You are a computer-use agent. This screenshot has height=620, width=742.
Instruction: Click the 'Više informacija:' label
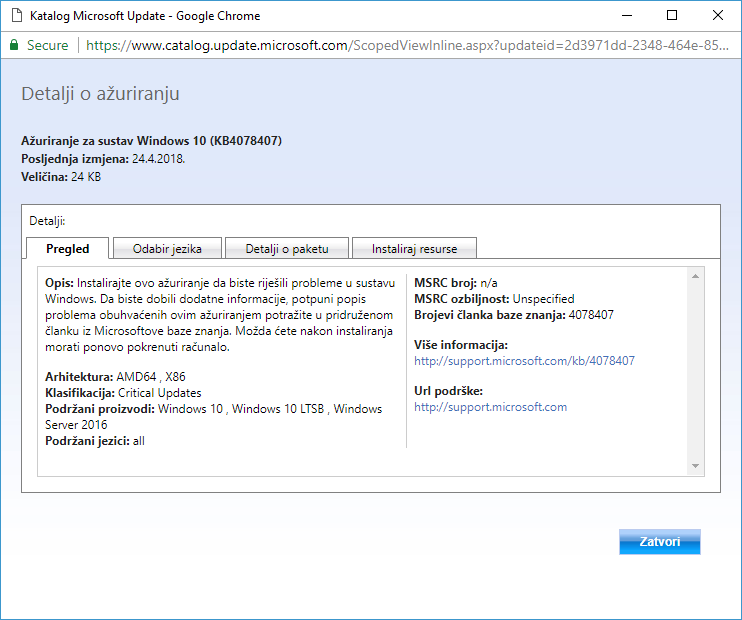(461, 345)
